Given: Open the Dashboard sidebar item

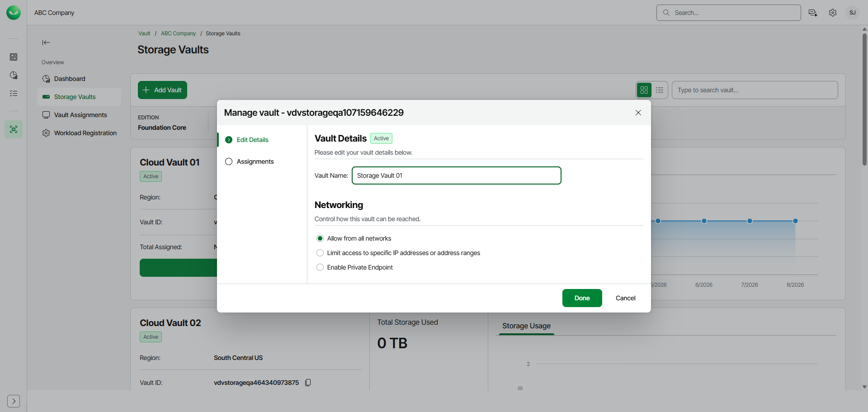Looking at the screenshot, I should pos(79,79).
